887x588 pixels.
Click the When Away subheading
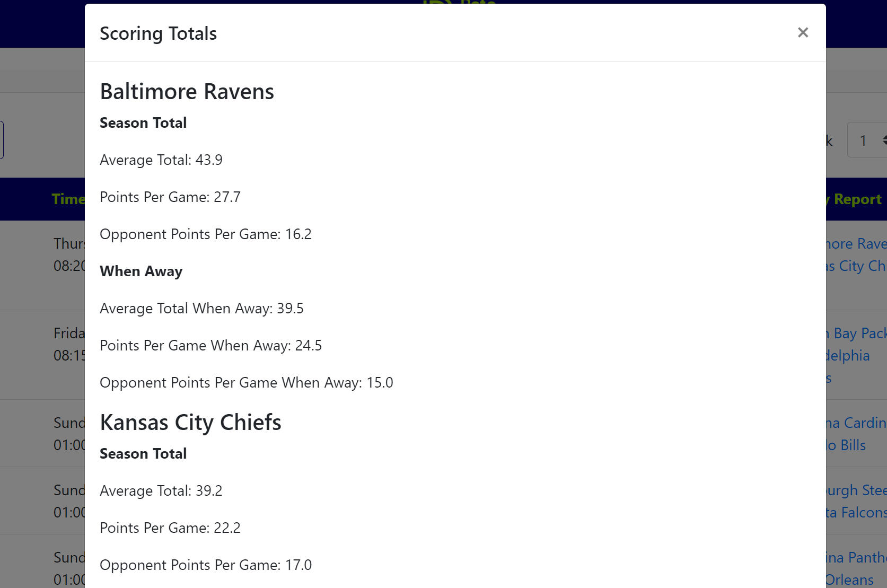141,271
